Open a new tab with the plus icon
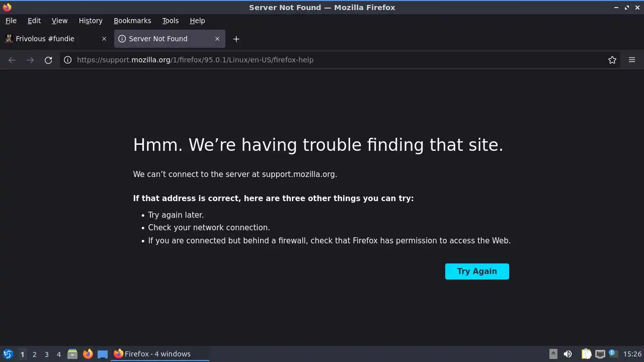644x362 pixels. pyautogui.click(x=236, y=39)
